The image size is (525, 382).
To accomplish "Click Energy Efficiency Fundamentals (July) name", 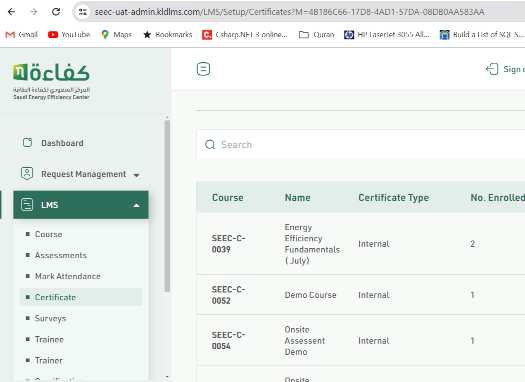I will [312, 244].
